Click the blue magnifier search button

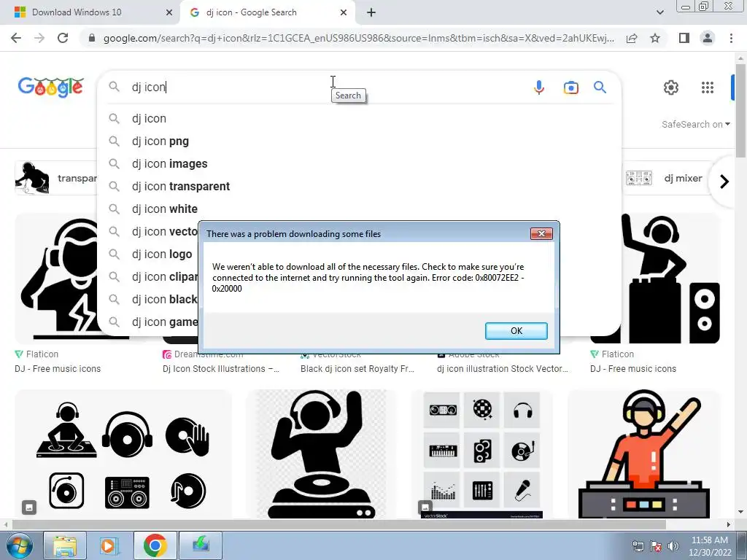[x=600, y=87]
